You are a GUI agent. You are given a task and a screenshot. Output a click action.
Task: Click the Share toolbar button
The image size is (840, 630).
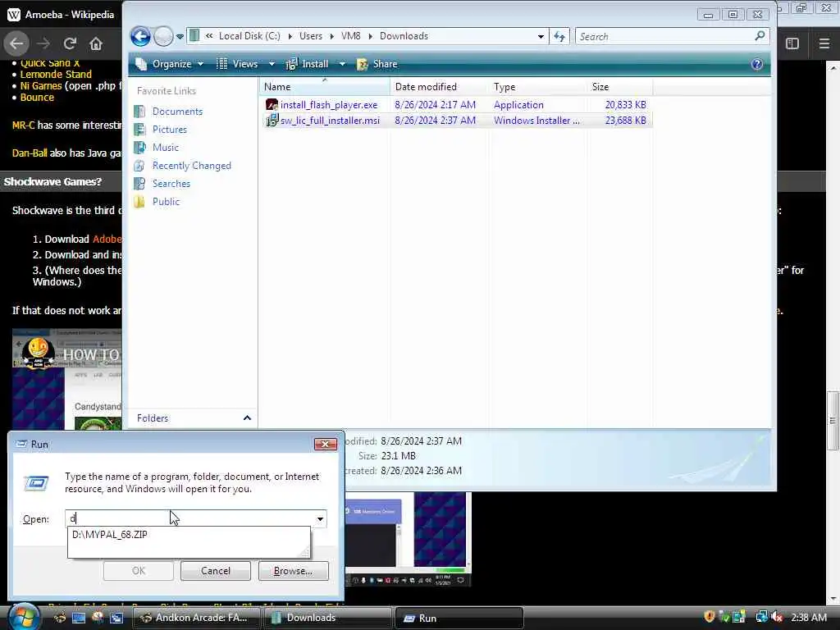(x=377, y=64)
